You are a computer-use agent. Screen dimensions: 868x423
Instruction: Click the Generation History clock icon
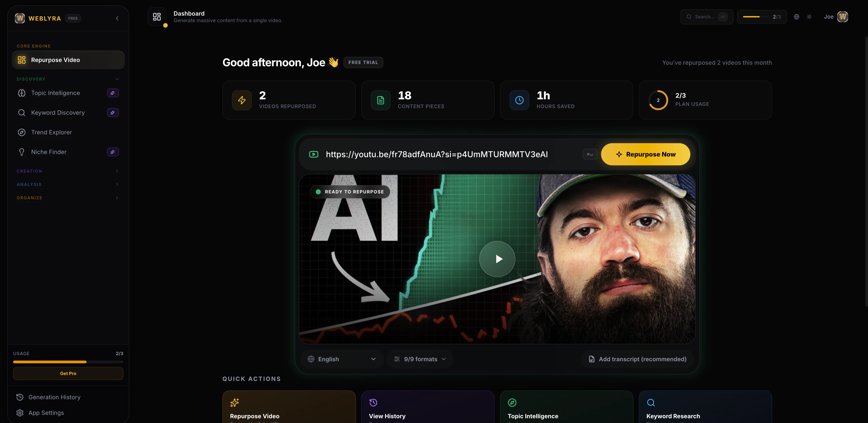click(x=20, y=397)
